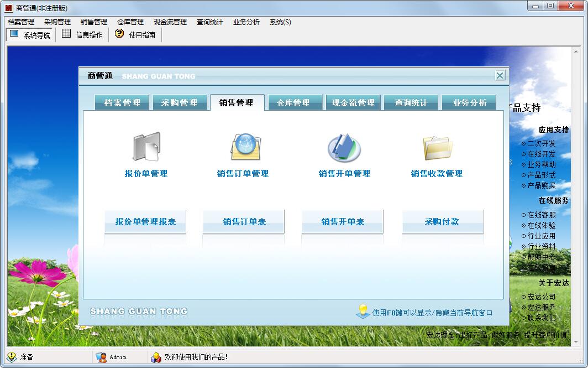Viewport: 588px width, 368px height.
Task: Open the 报价单管理 document icon
Action: [146, 147]
